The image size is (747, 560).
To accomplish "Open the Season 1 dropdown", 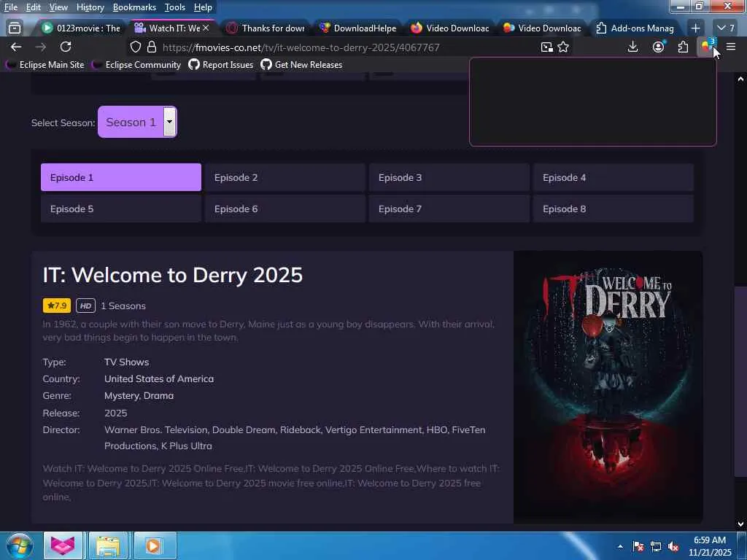I will click(137, 122).
